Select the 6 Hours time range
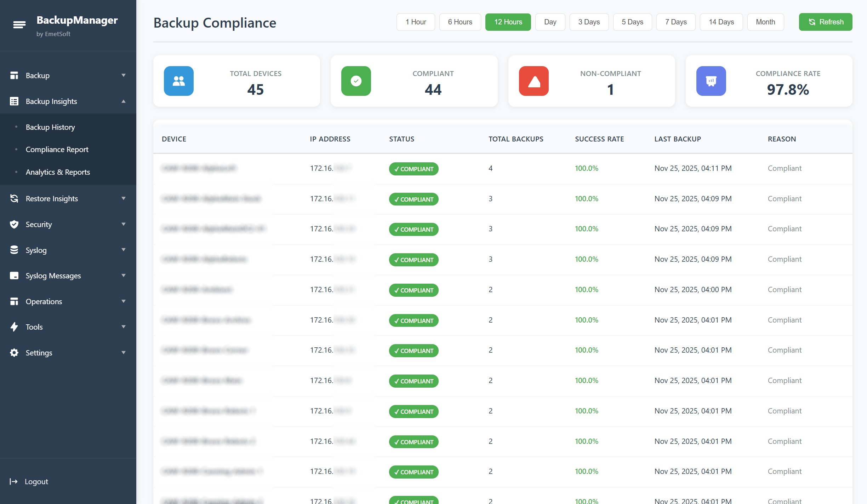The height and width of the screenshot is (504, 867). pyautogui.click(x=460, y=22)
